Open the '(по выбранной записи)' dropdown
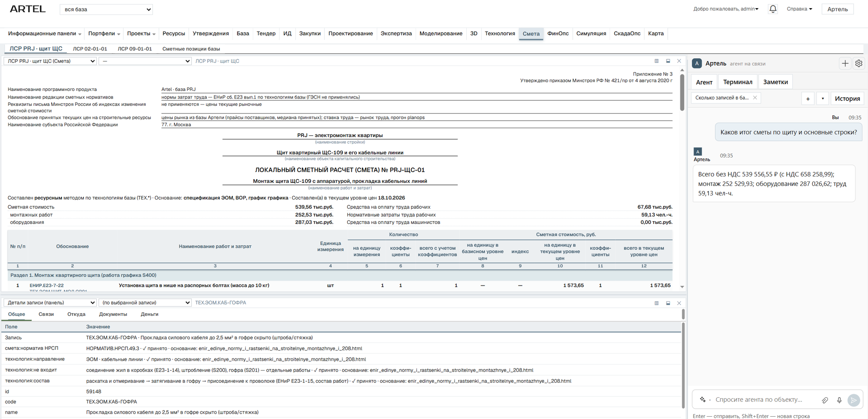Screen dimensions: 868x419 [145, 303]
